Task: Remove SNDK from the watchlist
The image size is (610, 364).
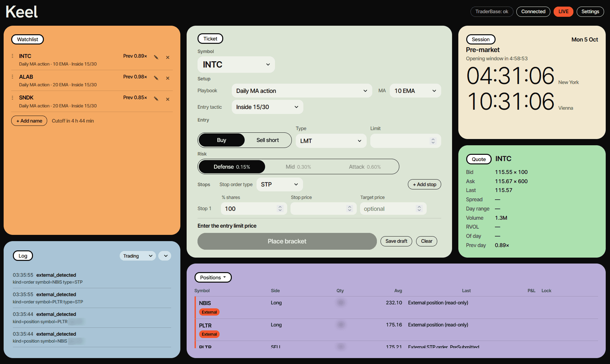Action: [168, 99]
